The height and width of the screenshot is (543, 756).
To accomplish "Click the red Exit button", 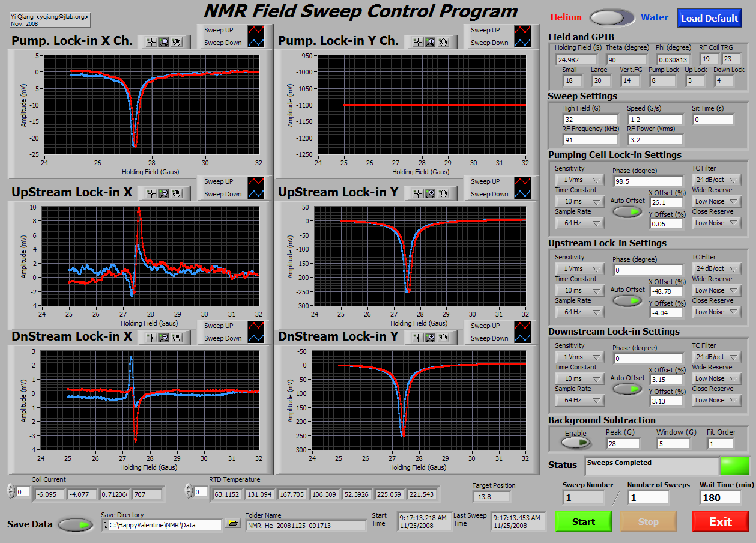I will tap(721, 521).
